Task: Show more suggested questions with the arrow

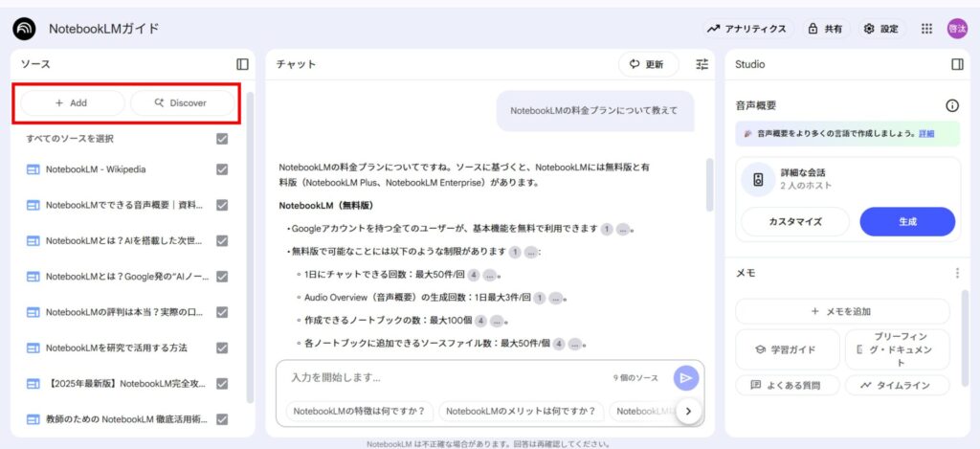Action: click(688, 411)
